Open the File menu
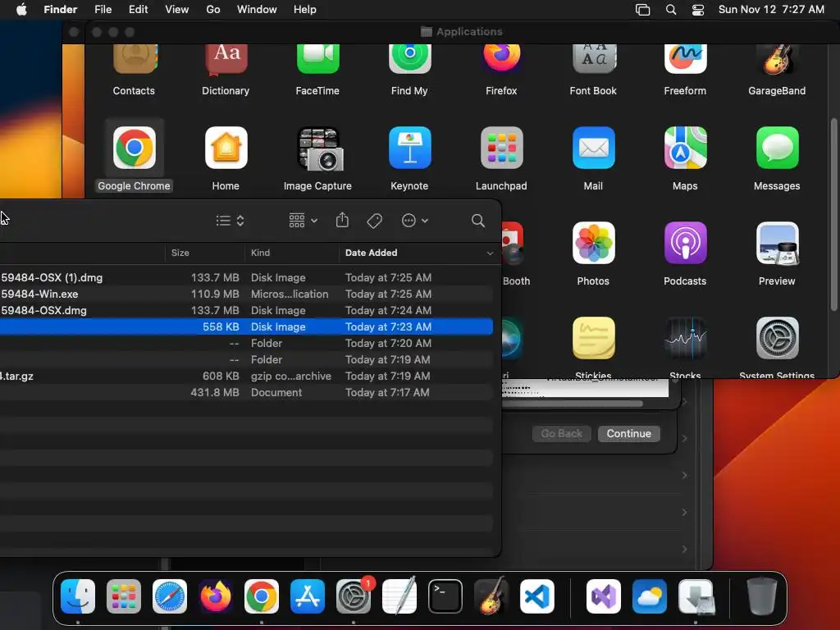 pyautogui.click(x=103, y=10)
